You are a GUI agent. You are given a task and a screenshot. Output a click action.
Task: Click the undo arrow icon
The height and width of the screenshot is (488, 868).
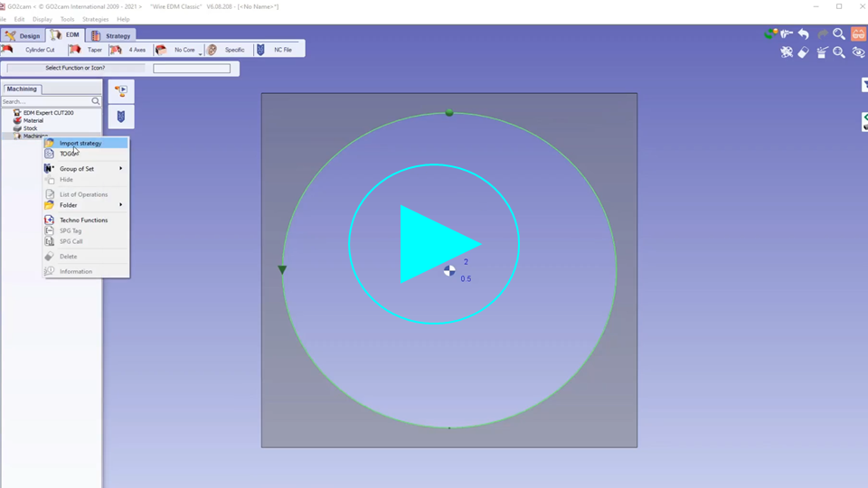tap(804, 34)
